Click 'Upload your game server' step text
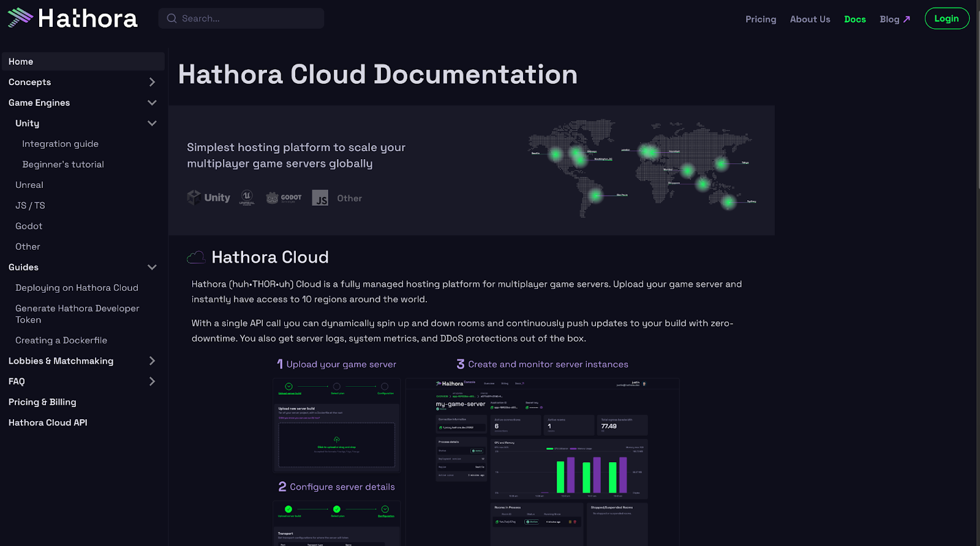Image resolution: width=980 pixels, height=546 pixels. pyautogui.click(x=341, y=364)
